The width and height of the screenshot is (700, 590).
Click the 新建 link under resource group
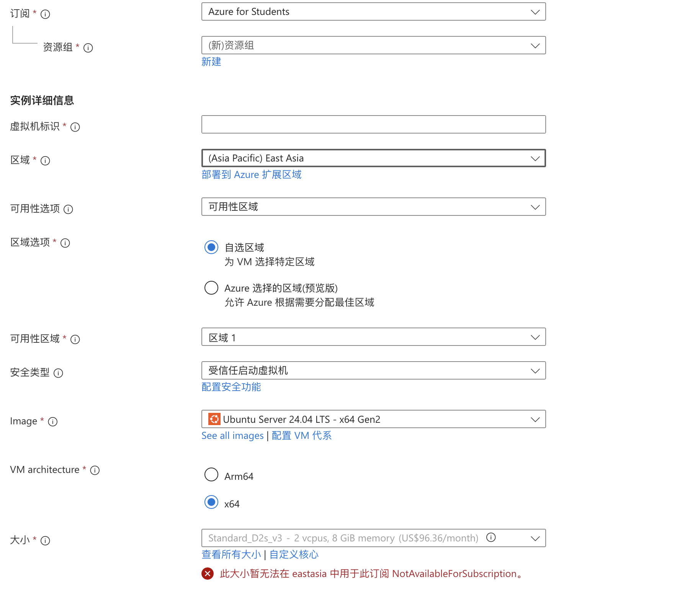coord(211,62)
